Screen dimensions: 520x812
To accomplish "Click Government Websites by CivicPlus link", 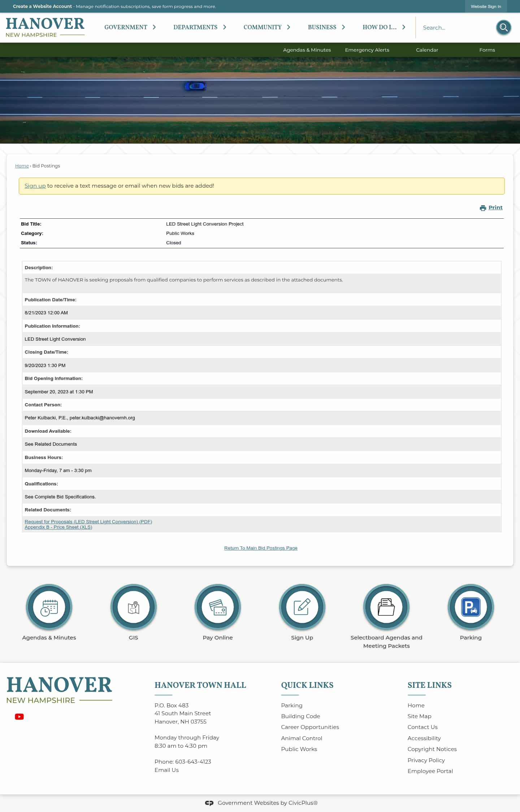I will click(x=268, y=803).
